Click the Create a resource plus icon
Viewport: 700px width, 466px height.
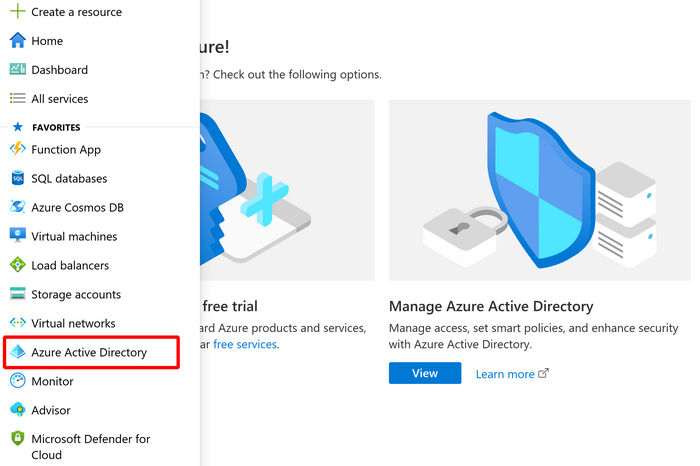[17, 12]
